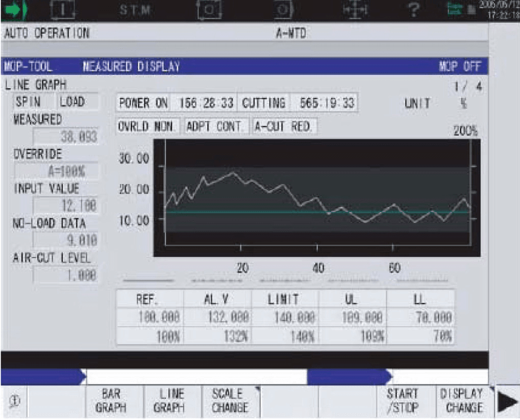Toggle the ADPT CONT. indicator
This screenshot has width=520, height=420.
(215, 126)
